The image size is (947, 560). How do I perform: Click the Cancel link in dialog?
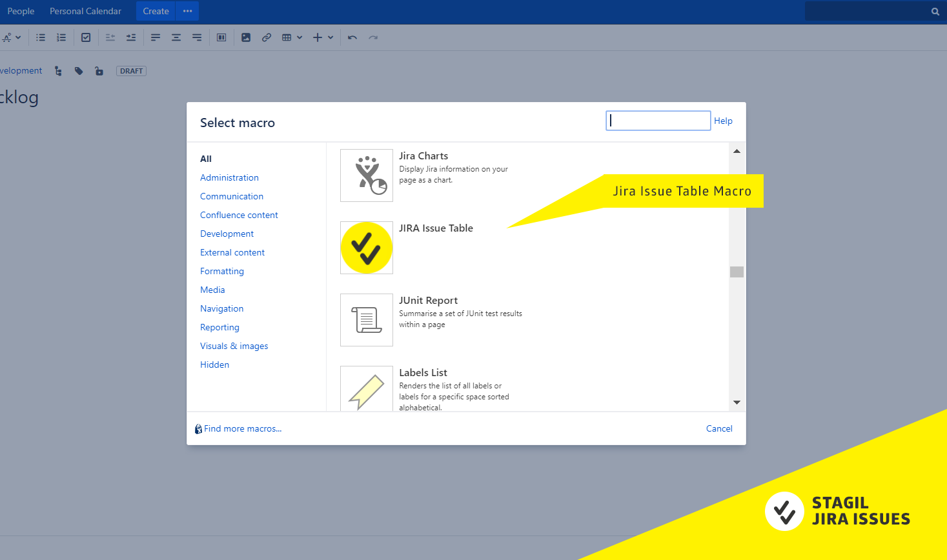click(719, 428)
